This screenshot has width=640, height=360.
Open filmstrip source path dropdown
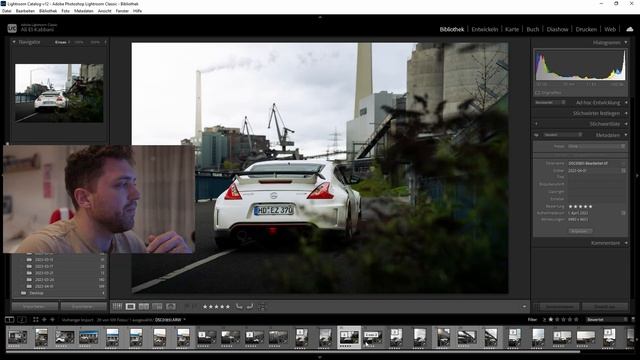184,320
